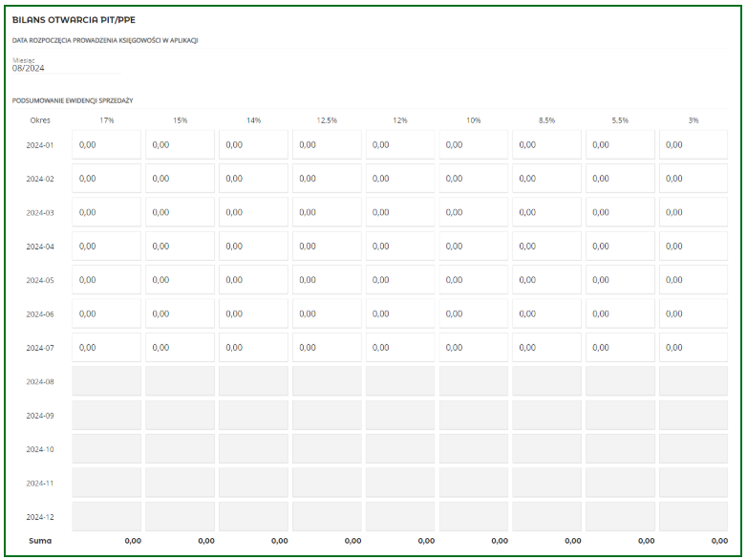This screenshot has width=747, height=560.
Task: Edit the 8.5% value for 2024-02
Action: [547, 179]
